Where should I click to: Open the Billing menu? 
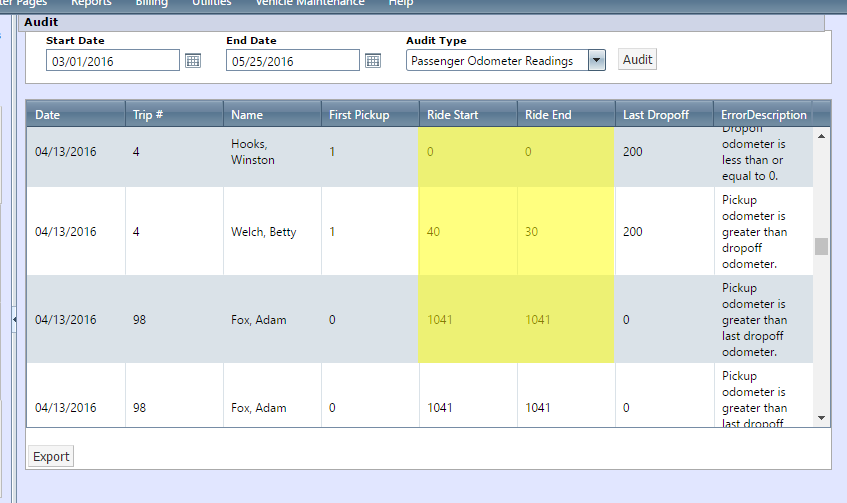151,3
